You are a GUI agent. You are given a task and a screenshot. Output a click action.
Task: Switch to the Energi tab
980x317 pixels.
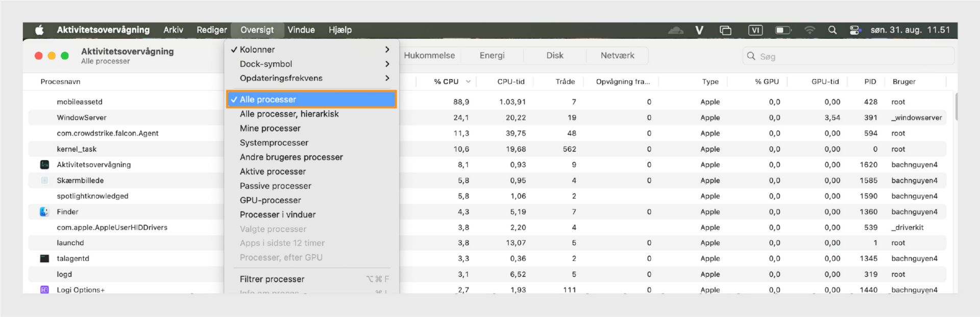click(492, 56)
